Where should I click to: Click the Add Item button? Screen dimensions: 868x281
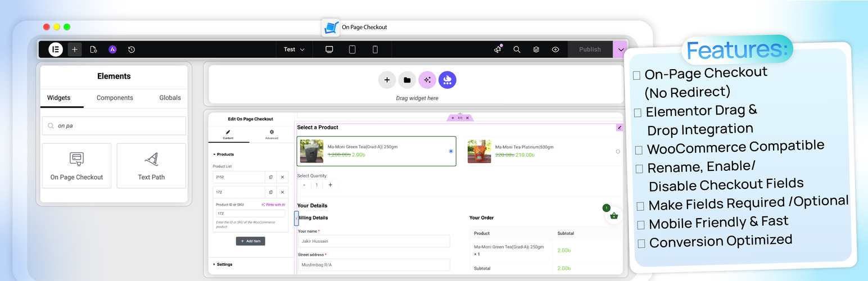[250, 241]
